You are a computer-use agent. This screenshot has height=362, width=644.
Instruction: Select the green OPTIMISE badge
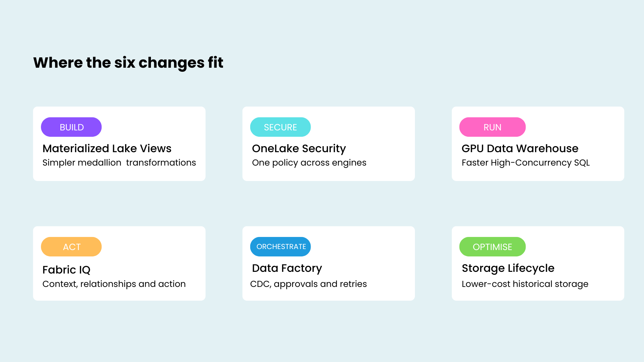pos(492,247)
